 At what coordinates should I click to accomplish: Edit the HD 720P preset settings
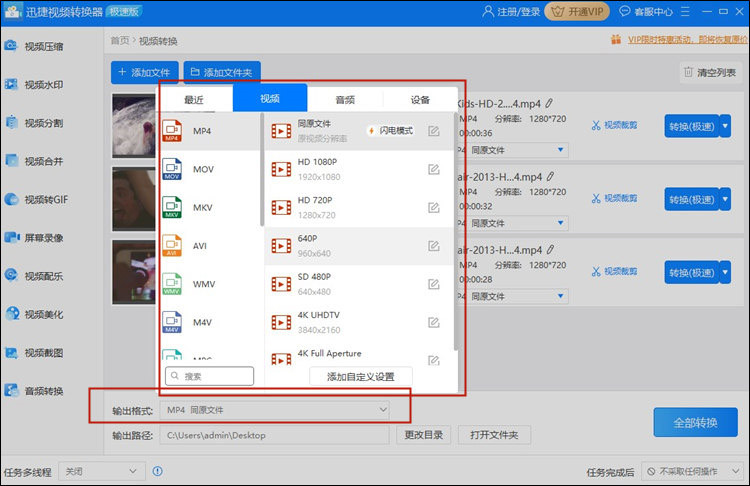click(434, 208)
